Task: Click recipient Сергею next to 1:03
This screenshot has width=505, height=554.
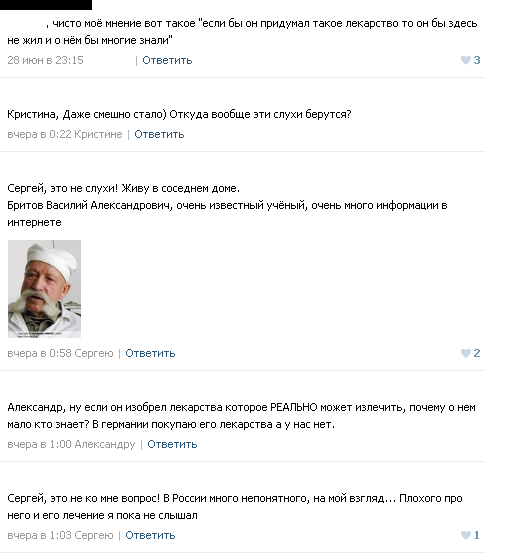Action: [x=94, y=535]
